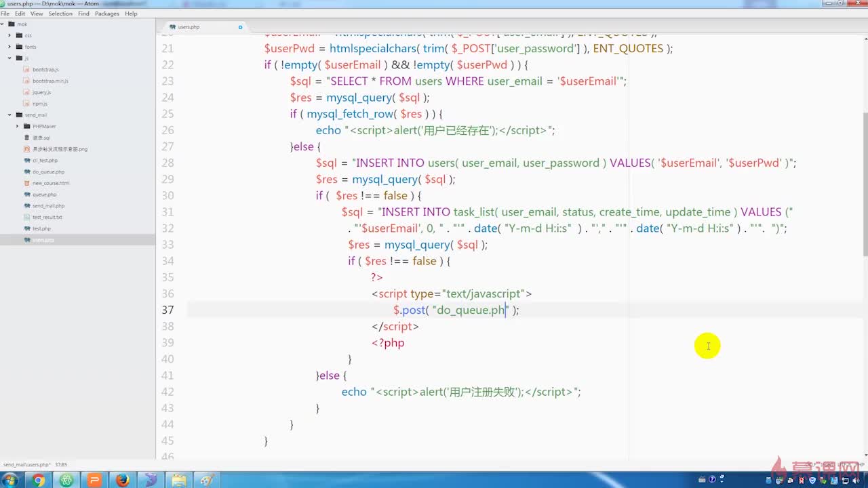868x488 pixels.
Task: Click line number 42 in the gutter
Action: pos(167,392)
